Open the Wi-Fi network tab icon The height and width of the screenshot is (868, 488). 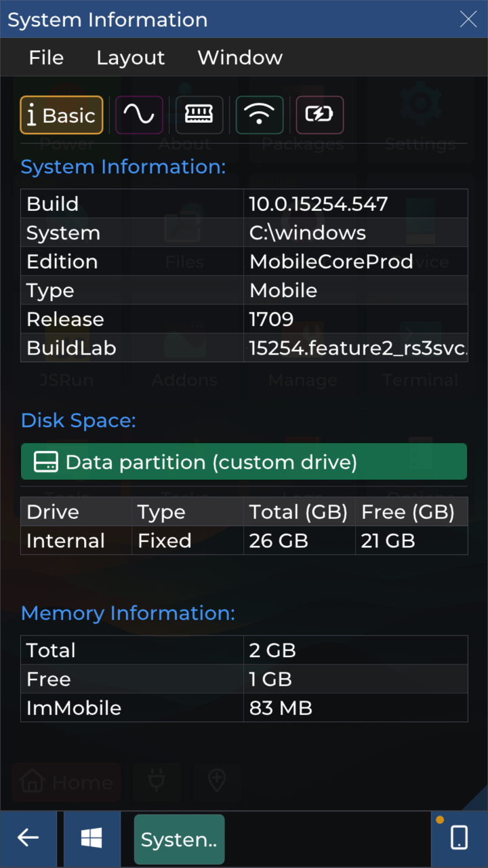pyautogui.click(x=260, y=115)
